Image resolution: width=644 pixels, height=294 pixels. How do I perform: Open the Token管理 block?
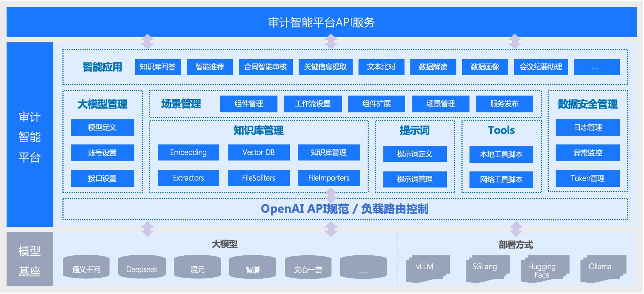click(x=587, y=178)
